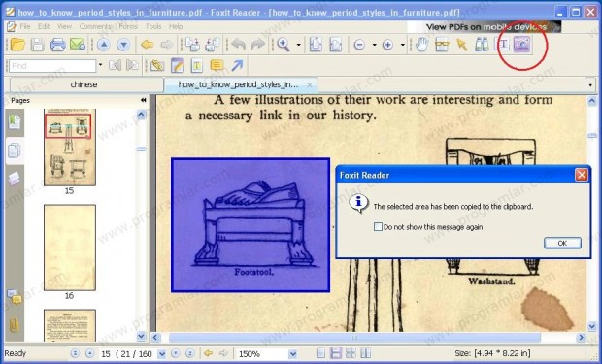Image resolution: width=602 pixels, height=364 pixels.
Task: Activate the Select Text tool
Action: 503,45
